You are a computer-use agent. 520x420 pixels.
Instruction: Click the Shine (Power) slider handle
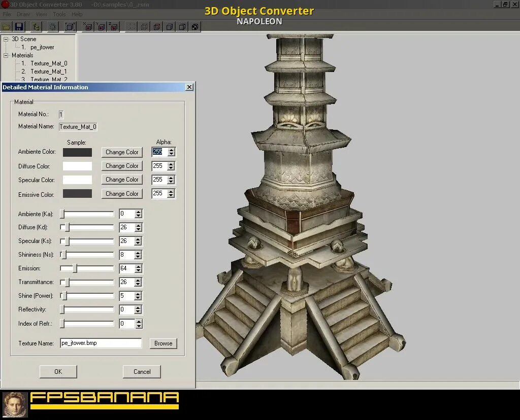click(64, 296)
